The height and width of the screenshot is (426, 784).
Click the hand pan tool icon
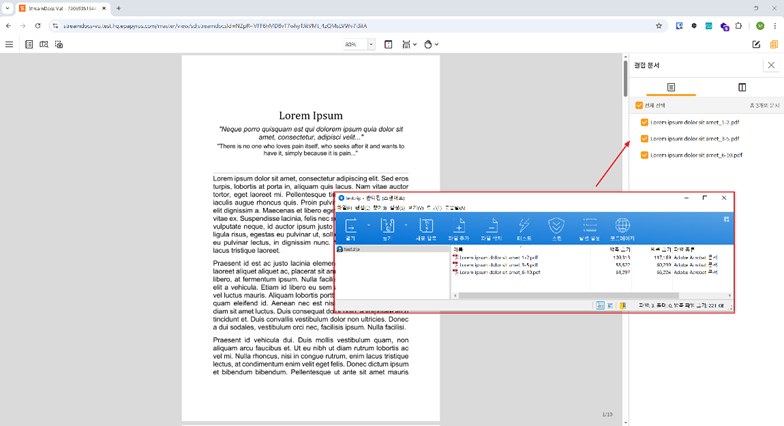428,45
